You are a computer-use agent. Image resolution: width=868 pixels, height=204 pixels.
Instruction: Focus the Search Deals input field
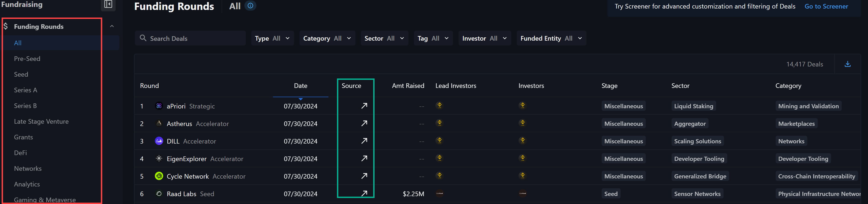pos(190,38)
